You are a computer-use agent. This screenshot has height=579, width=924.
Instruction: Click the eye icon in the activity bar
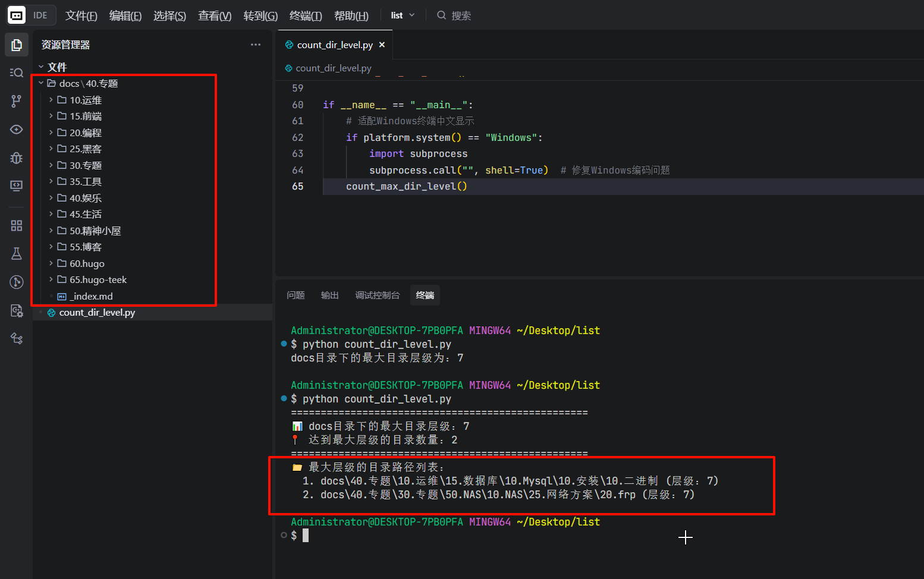(x=17, y=130)
